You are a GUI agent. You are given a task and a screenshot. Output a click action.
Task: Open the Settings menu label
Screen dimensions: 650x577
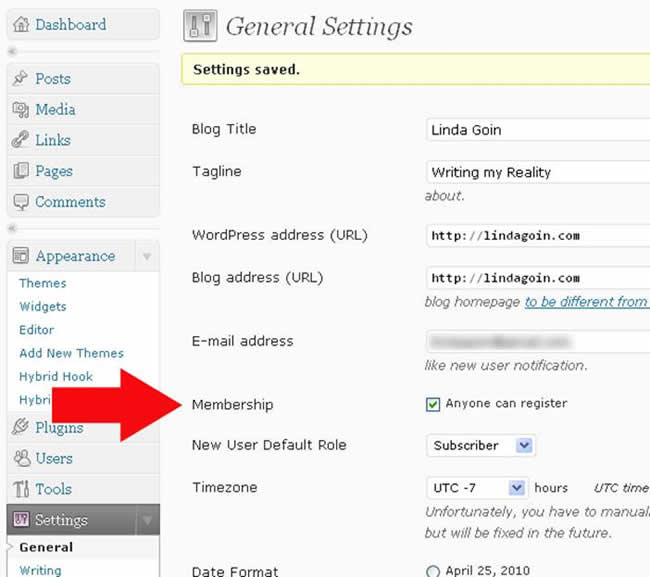[x=61, y=520]
